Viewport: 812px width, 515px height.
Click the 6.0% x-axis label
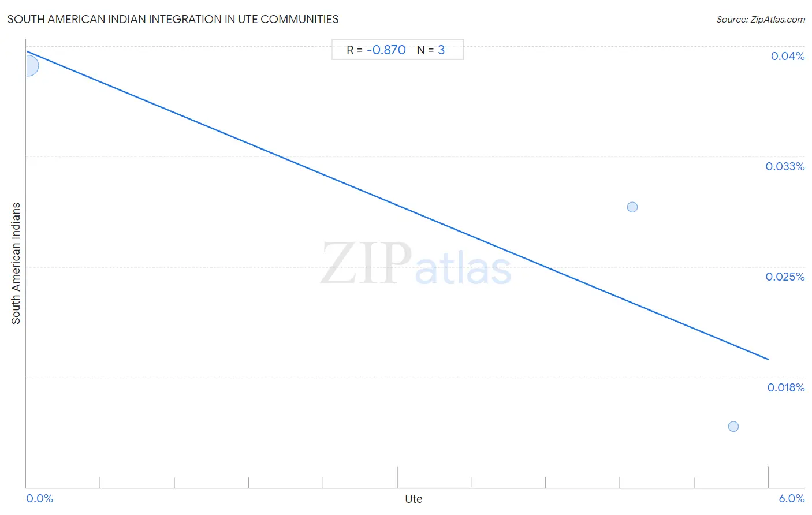point(792,498)
